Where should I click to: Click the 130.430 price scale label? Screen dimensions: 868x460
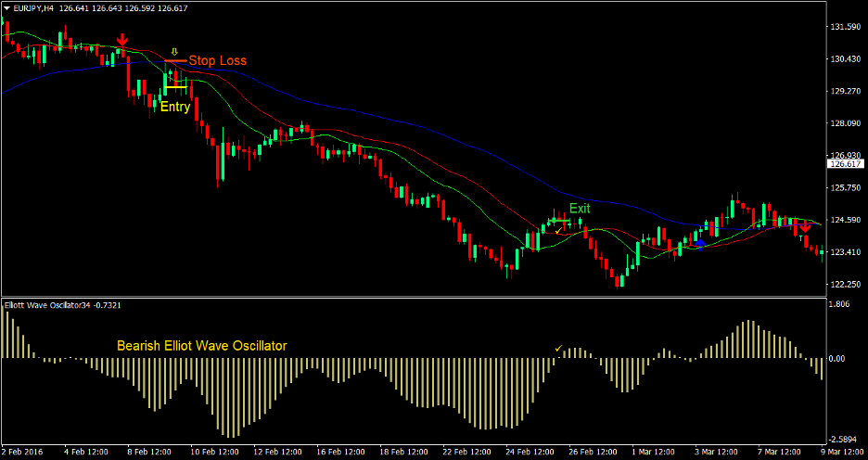pyautogui.click(x=846, y=58)
